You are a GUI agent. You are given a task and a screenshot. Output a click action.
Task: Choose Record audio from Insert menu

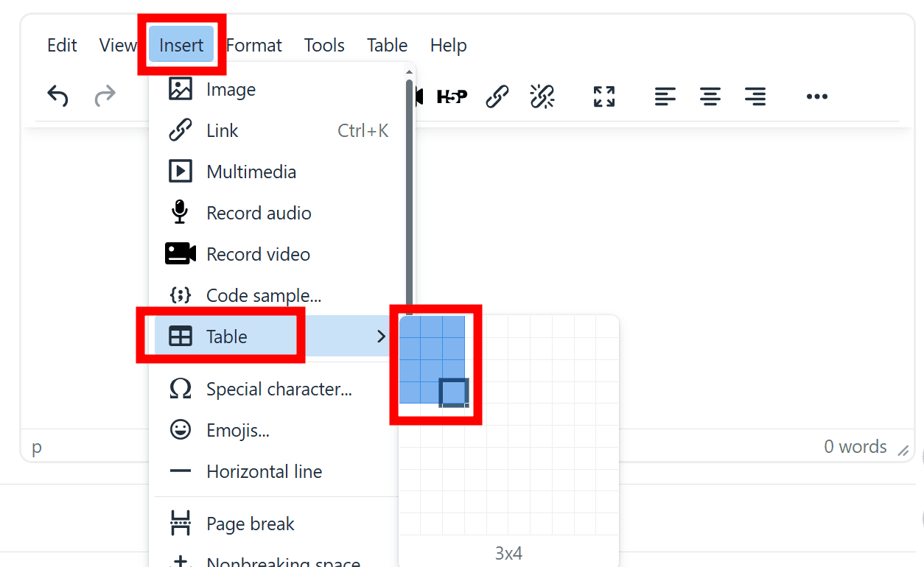(259, 214)
